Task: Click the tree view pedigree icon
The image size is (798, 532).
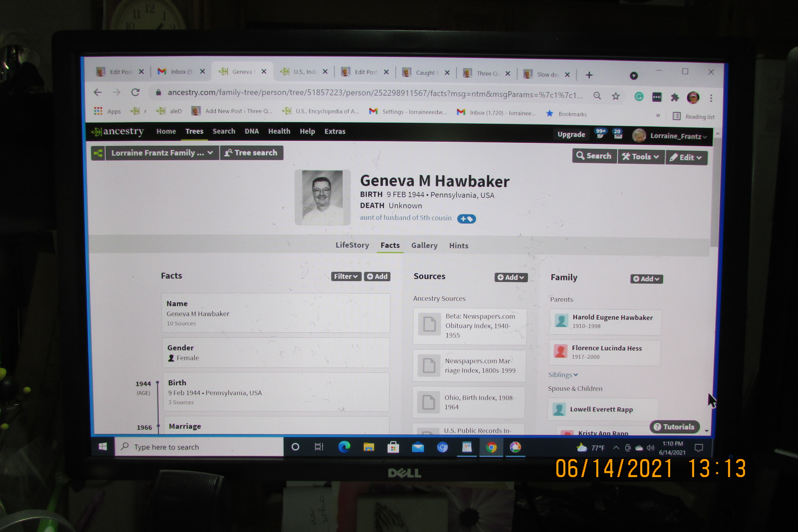Action: click(98, 153)
